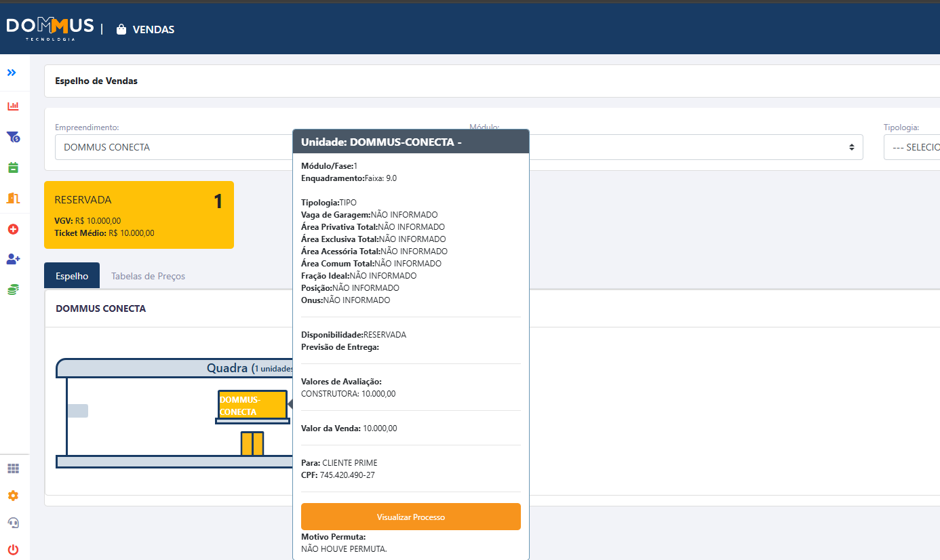Open the headset support icon
The height and width of the screenshot is (560, 940).
pos(13,523)
